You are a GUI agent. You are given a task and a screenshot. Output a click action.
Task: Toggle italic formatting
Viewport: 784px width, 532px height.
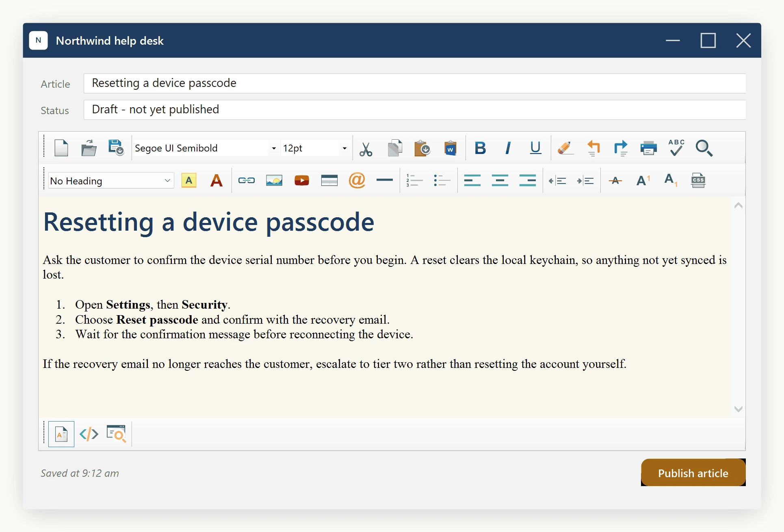point(508,148)
